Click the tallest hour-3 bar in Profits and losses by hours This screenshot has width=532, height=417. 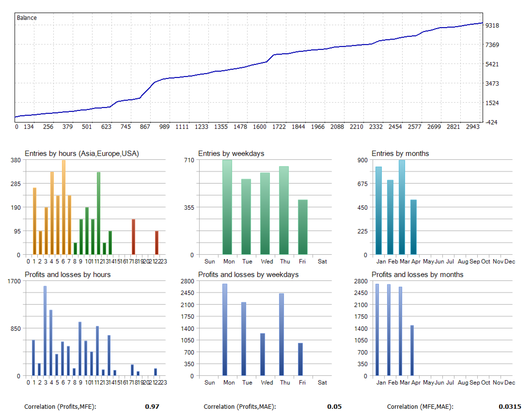tap(45, 331)
